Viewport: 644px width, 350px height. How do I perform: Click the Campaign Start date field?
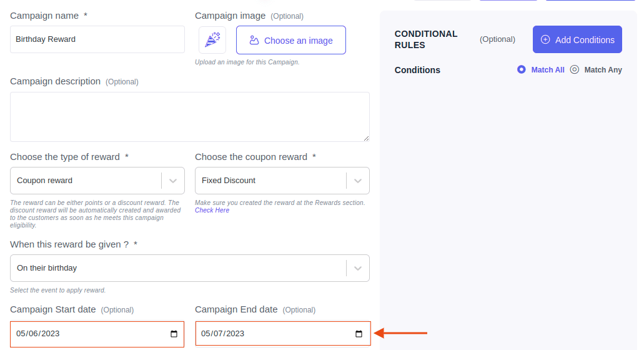[x=97, y=334]
